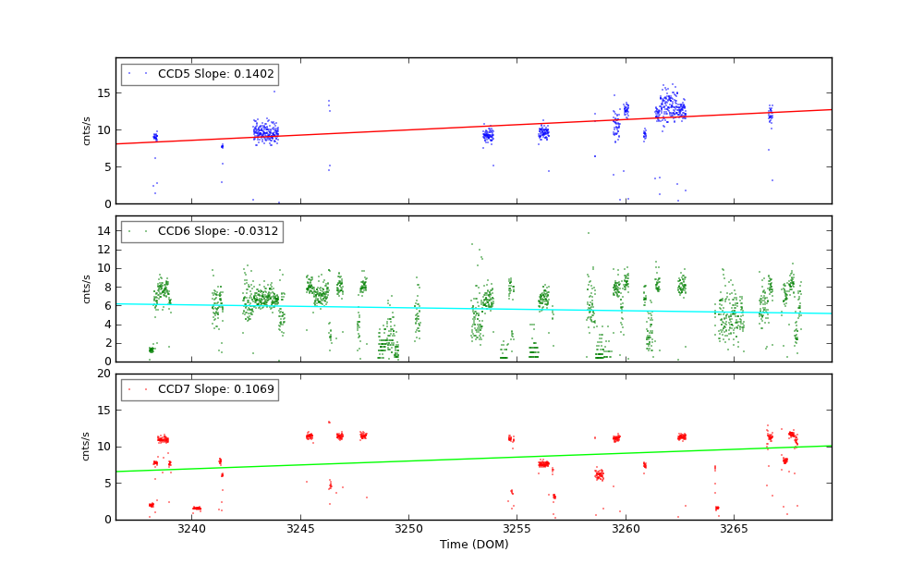Click the 3240 x-axis tick label
Screen dimensions: 924x577
point(191,529)
